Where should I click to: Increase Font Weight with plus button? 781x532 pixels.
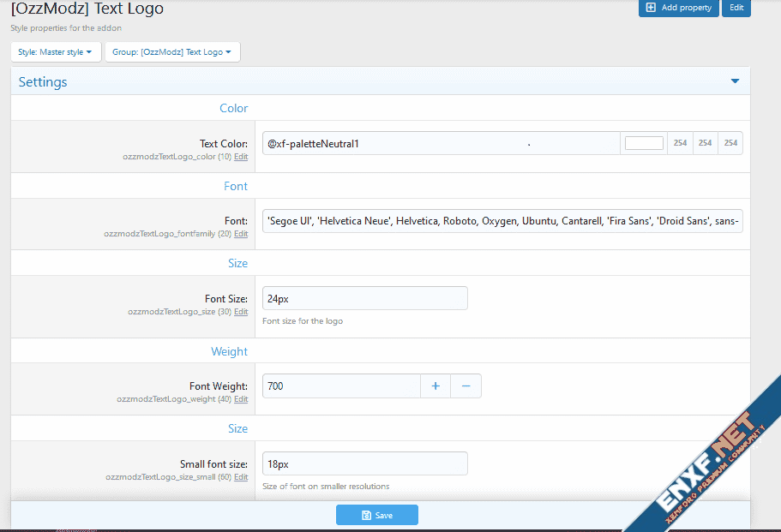click(x=436, y=386)
